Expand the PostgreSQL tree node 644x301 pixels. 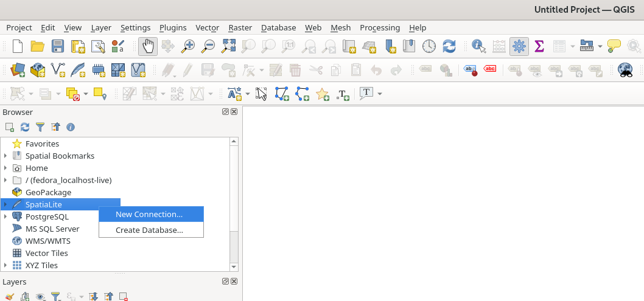(5, 216)
